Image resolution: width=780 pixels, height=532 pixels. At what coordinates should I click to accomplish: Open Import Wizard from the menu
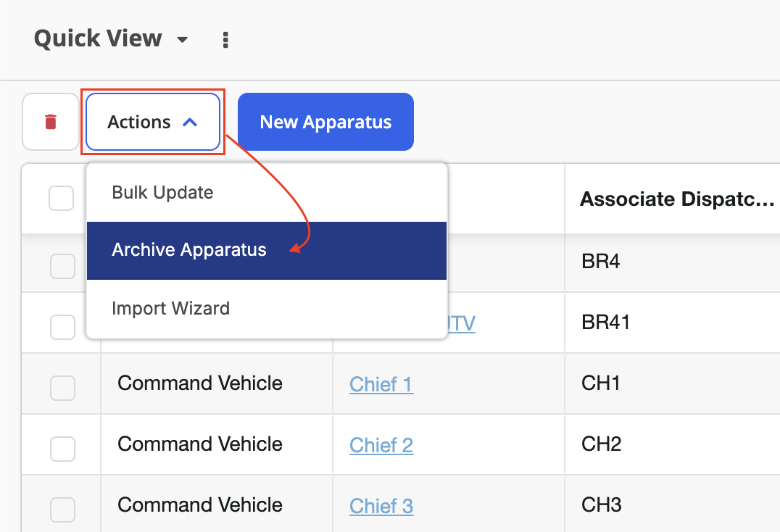(x=267, y=309)
